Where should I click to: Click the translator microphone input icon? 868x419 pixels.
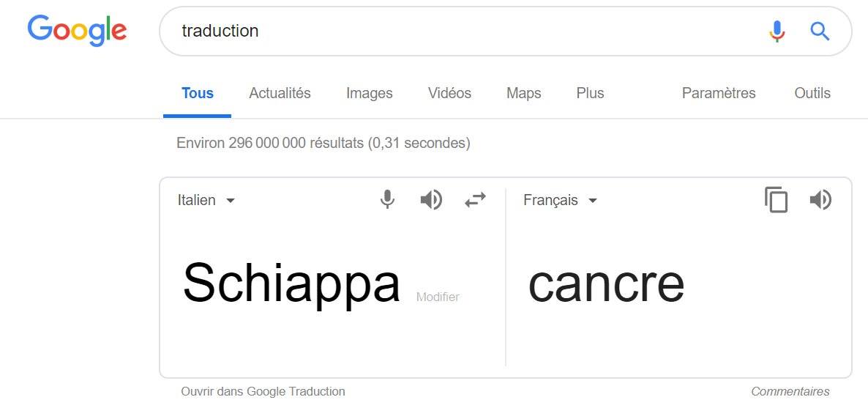pos(387,199)
